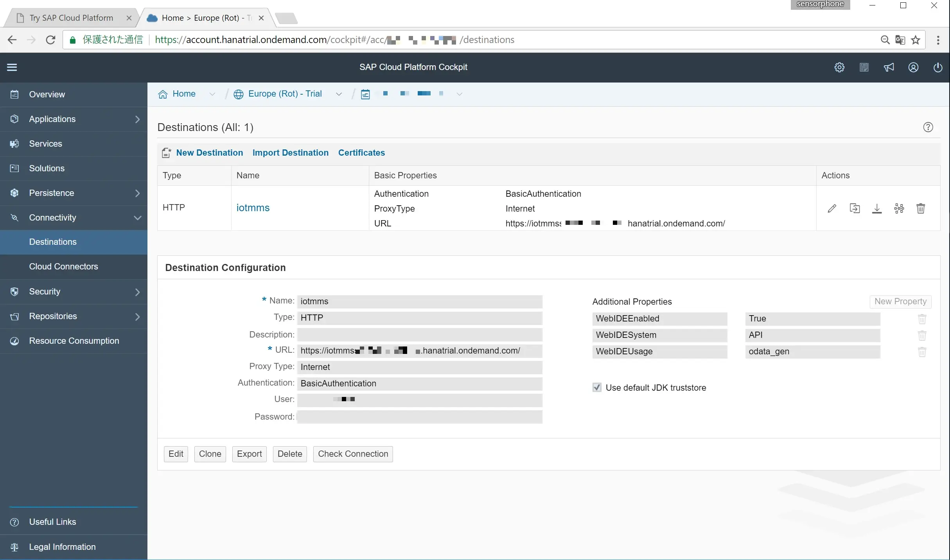Open Solutions in the sidebar

74,169
